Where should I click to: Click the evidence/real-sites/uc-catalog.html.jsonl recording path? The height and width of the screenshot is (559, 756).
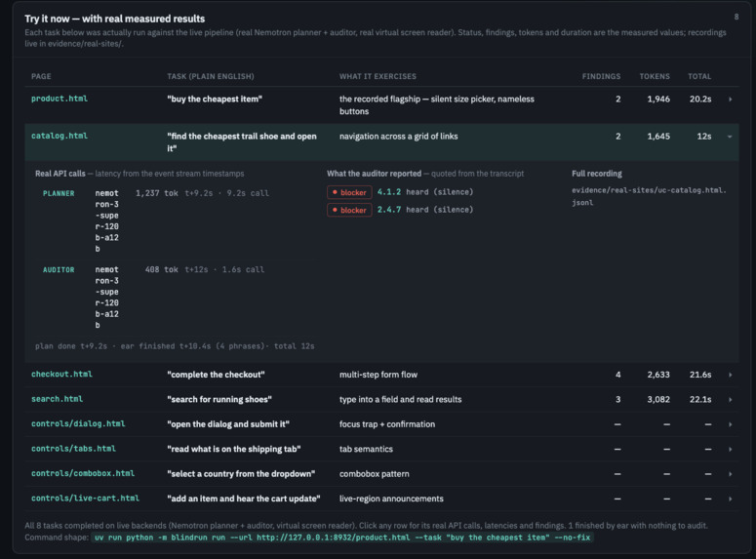tap(649, 196)
